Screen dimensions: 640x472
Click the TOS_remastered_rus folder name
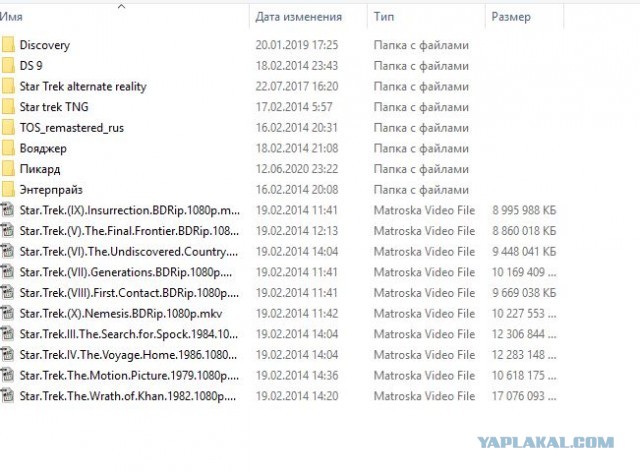(72, 128)
